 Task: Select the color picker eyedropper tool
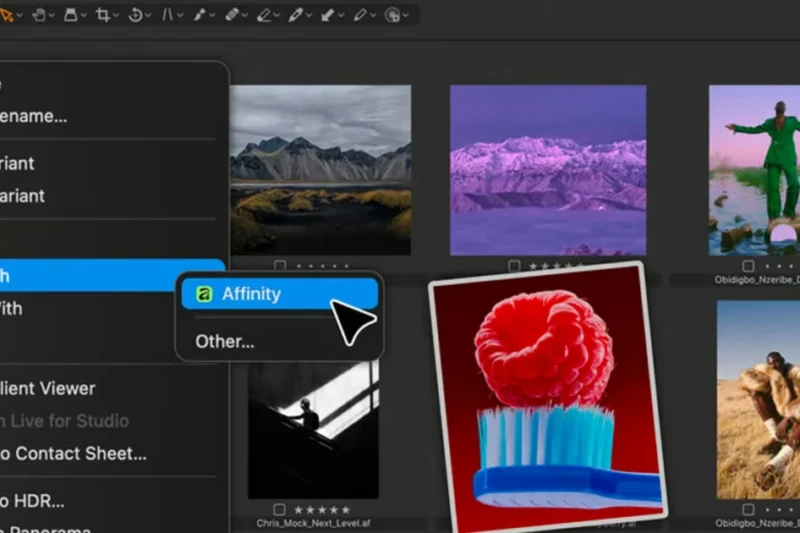[x=295, y=15]
